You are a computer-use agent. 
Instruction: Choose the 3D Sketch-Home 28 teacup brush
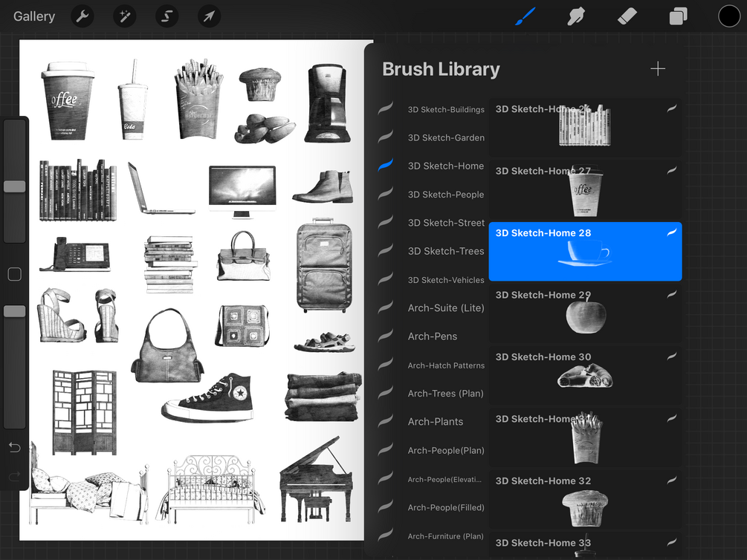coord(585,252)
